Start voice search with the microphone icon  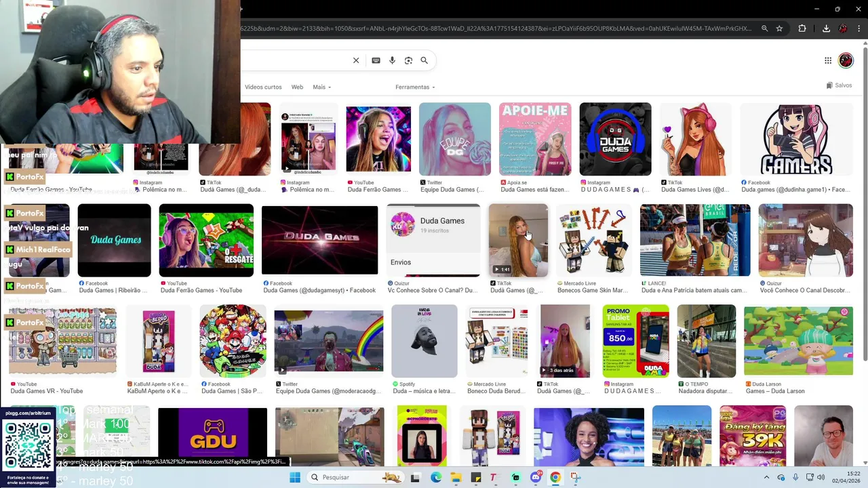coord(392,60)
